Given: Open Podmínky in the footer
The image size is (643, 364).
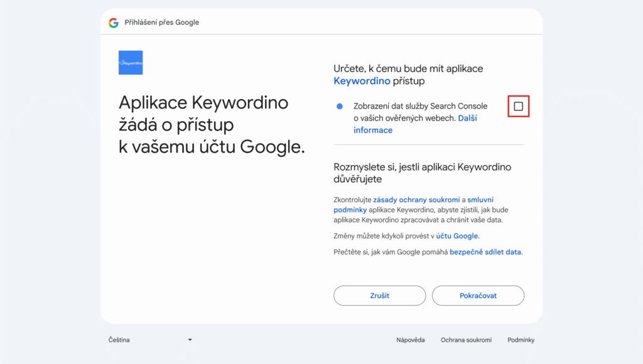Looking at the screenshot, I should [521, 340].
